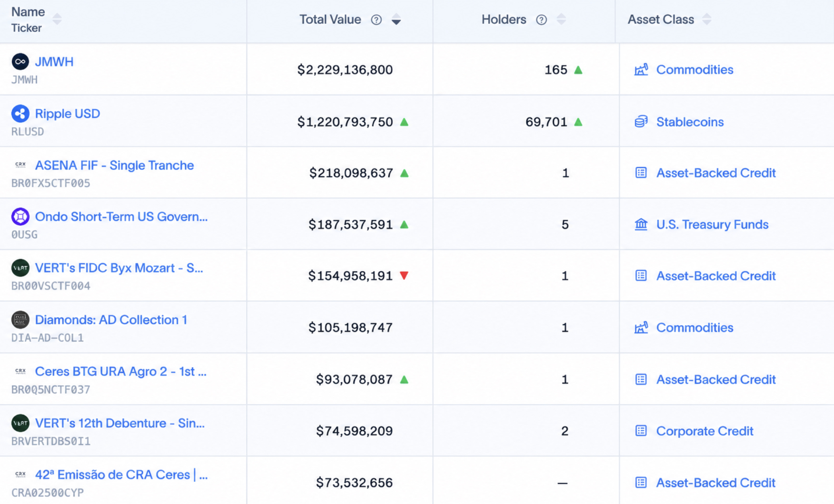This screenshot has height=504, width=834.
Task: Open the Holders help tooltip icon
Action: click(541, 20)
